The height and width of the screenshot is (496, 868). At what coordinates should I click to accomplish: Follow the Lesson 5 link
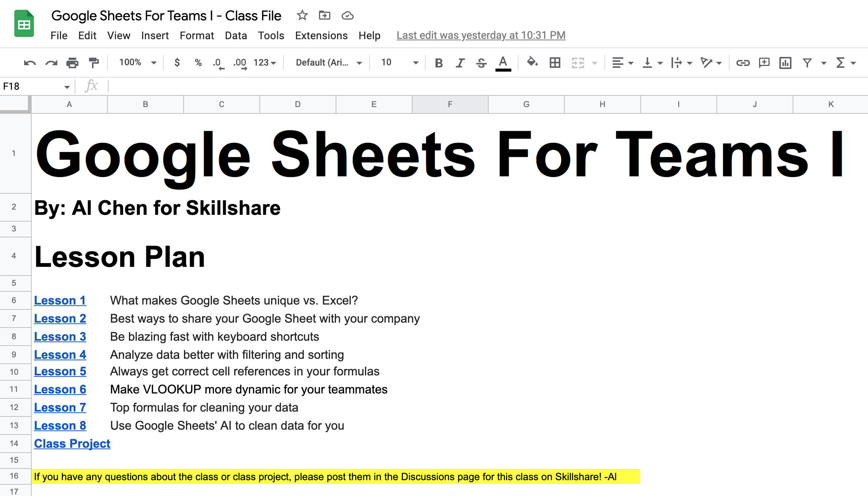pos(60,371)
